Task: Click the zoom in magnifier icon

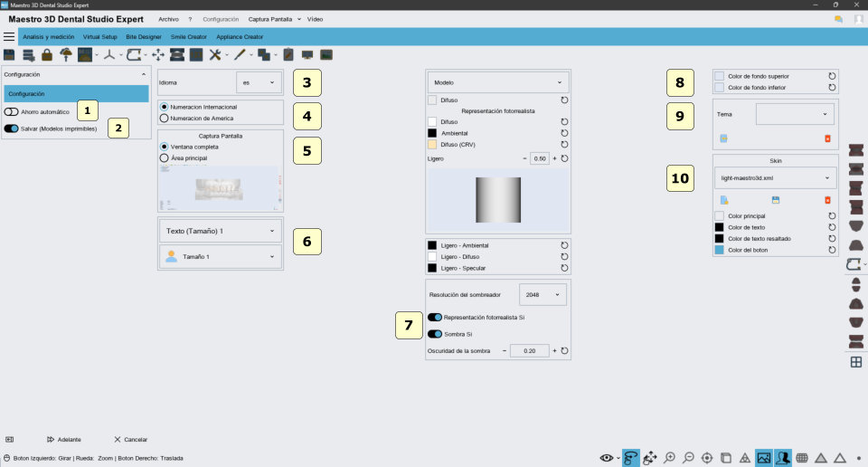Action: pyautogui.click(x=669, y=458)
